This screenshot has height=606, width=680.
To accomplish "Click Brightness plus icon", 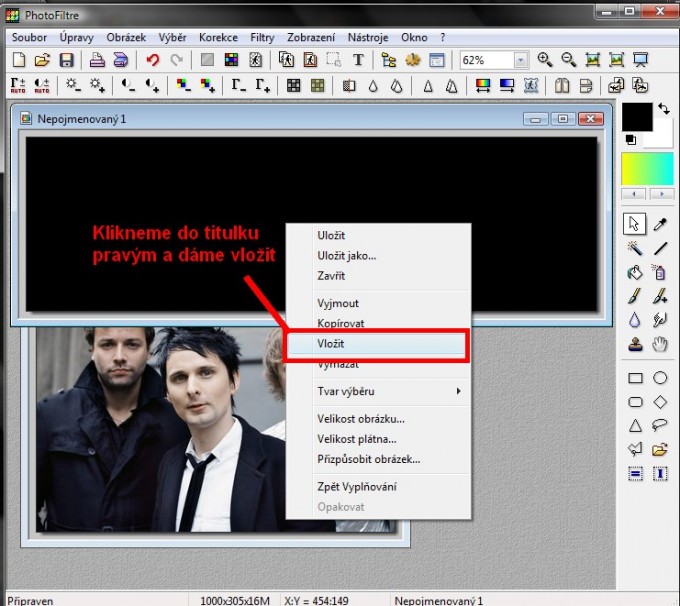I will pos(97,85).
